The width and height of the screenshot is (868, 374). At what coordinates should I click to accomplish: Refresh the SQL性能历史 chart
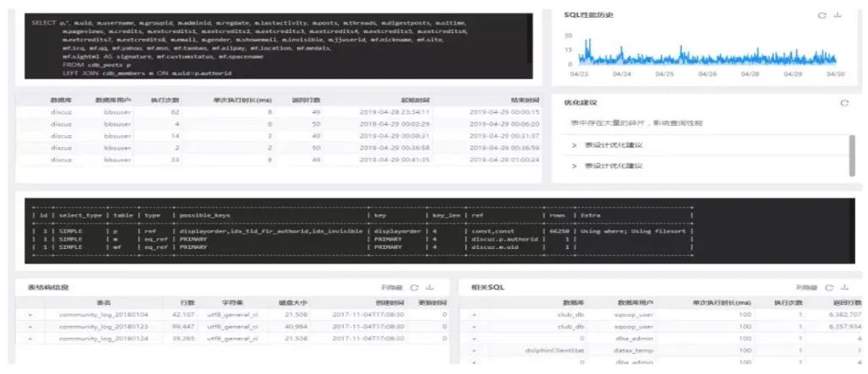coord(822,15)
